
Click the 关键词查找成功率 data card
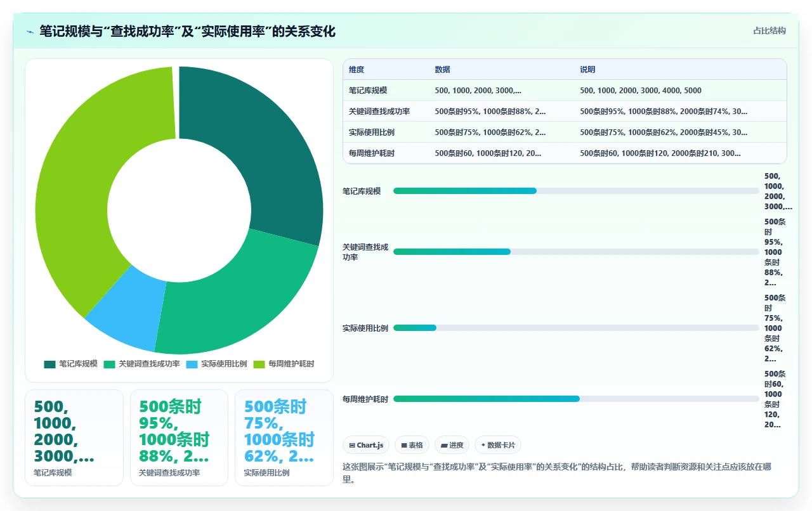click(x=179, y=437)
